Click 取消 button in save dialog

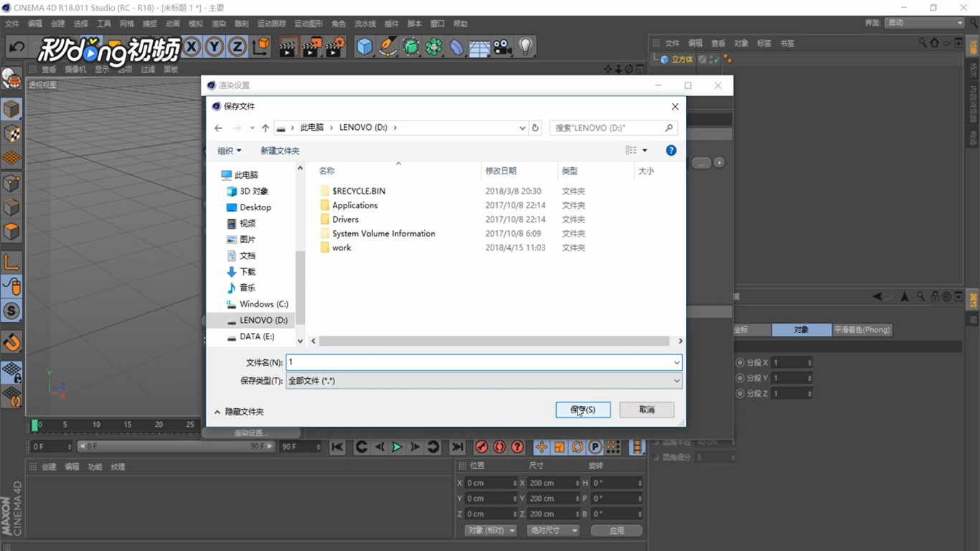point(647,410)
